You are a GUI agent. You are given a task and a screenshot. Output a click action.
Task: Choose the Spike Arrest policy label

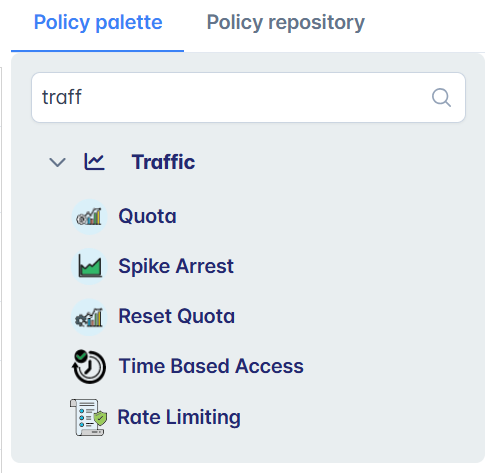(176, 266)
